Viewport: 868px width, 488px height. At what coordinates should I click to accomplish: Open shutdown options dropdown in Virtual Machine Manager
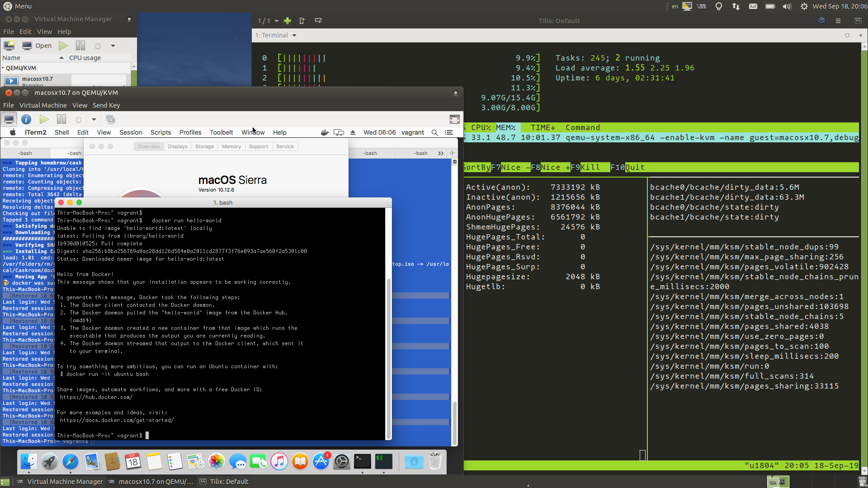pos(113,46)
